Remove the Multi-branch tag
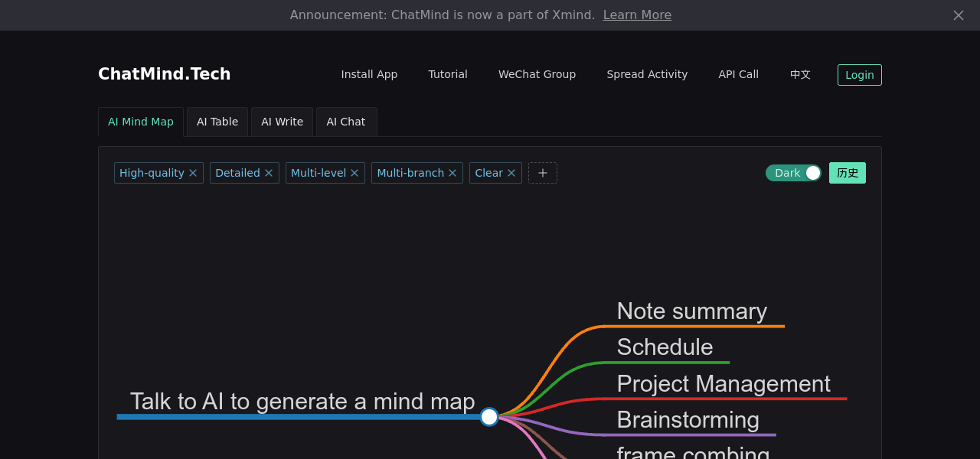The image size is (980, 459). [x=452, y=173]
